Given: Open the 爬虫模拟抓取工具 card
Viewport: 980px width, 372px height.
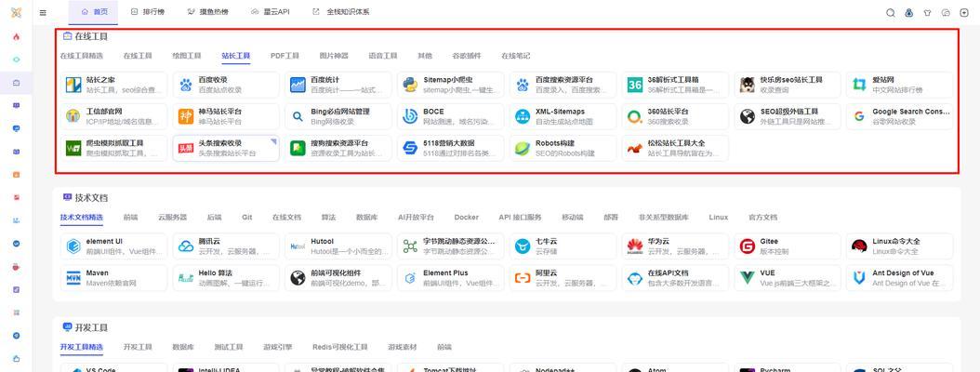Looking at the screenshot, I should pyautogui.click(x=113, y=148).
